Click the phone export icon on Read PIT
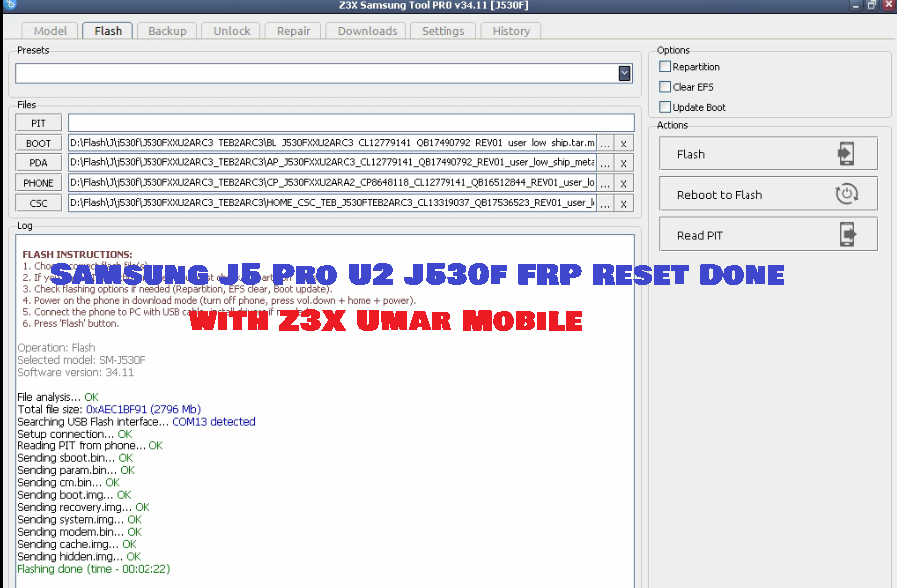897x588 pixels. click(x=848, y=234)
